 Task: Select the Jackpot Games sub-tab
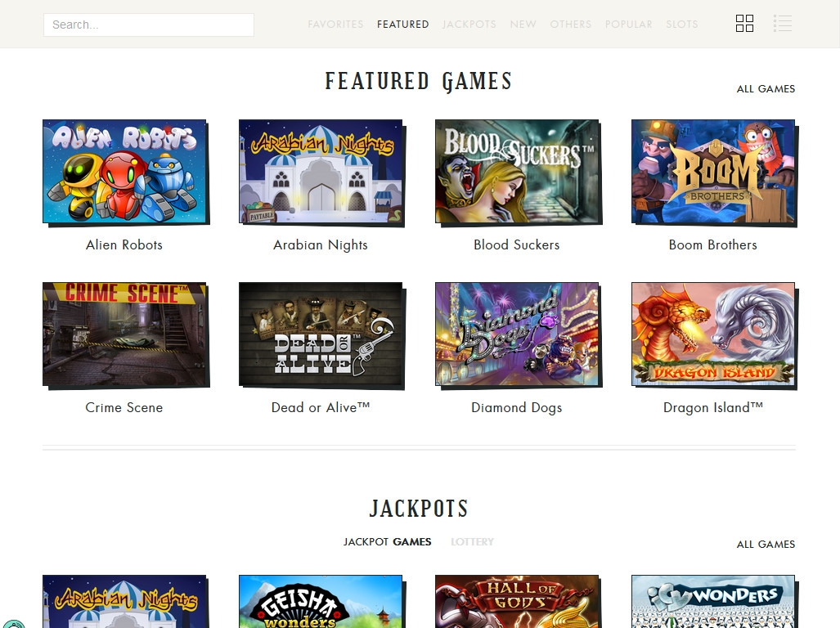[387, 541]
